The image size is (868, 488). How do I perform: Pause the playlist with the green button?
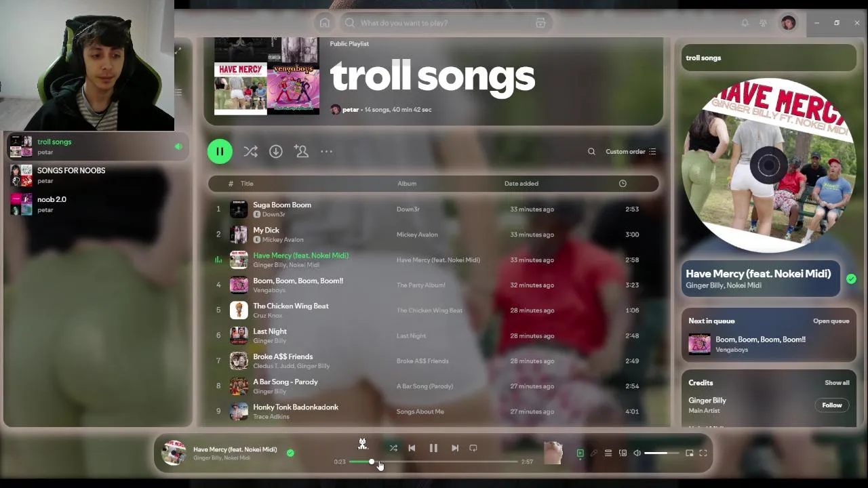point(220,152)
